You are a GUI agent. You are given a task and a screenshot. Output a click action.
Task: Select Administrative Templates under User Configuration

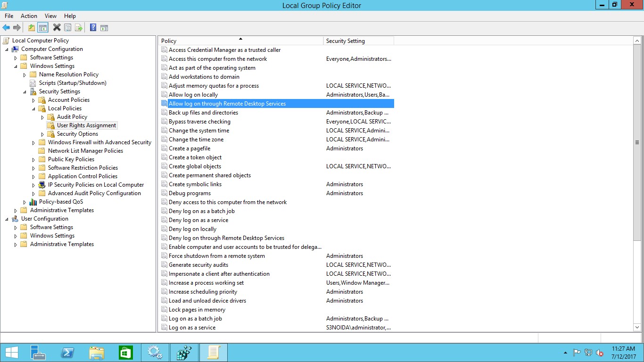[62, 244]
